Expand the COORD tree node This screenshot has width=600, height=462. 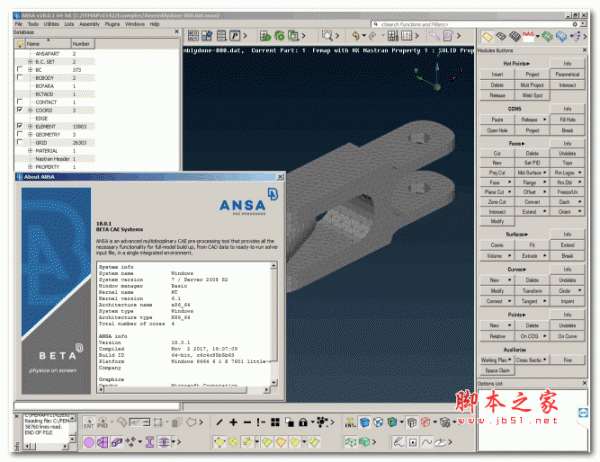click(30, 110)
